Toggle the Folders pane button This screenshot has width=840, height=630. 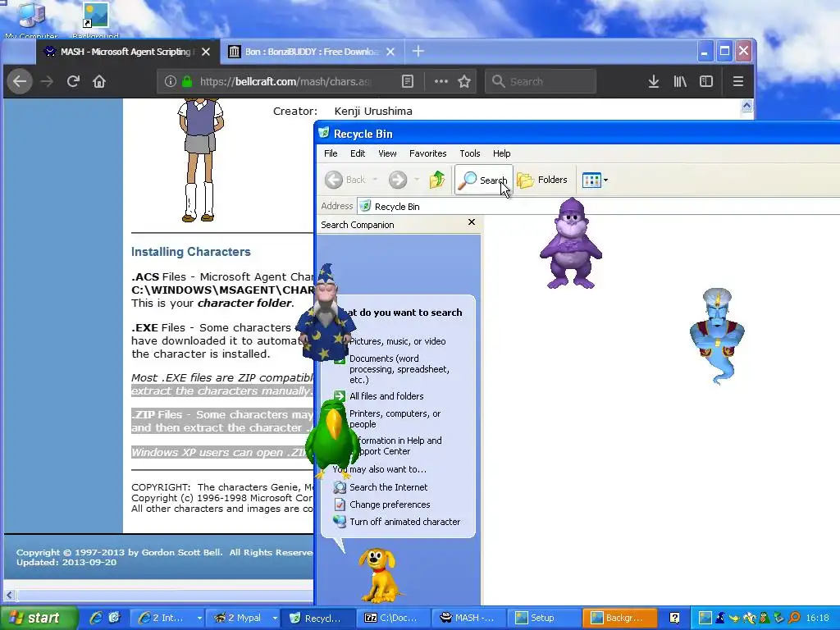pos(542,180)
